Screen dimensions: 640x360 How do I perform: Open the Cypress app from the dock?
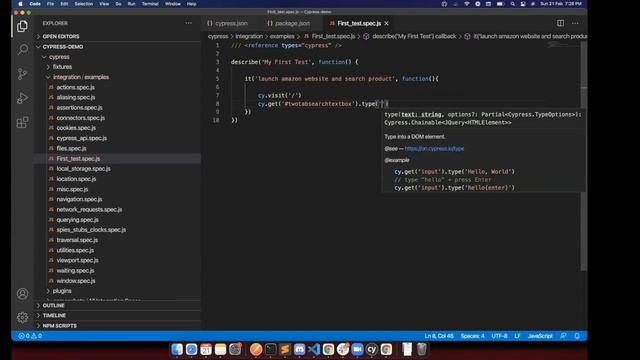tap(372, 349)
